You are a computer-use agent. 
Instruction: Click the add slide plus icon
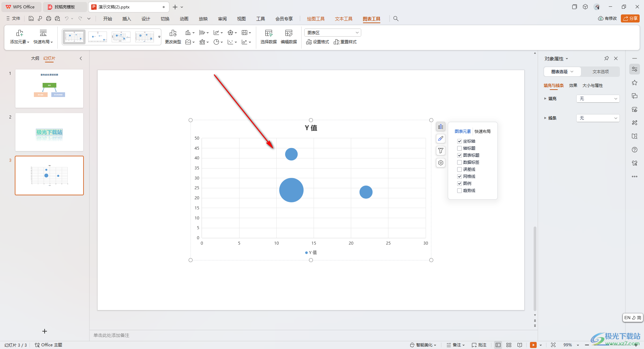[45, 331]
